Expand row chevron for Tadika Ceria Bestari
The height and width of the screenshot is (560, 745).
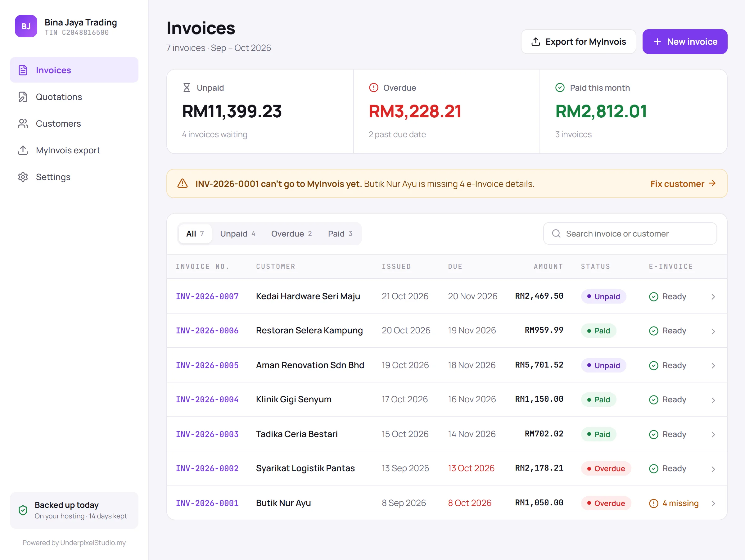(713, 435)
